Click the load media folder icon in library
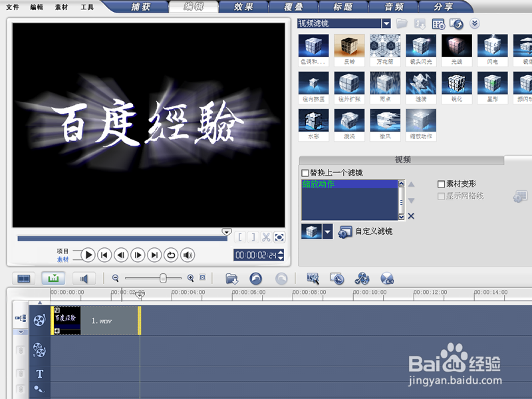The height and width of the screenshot is (399, 532). (x=402, y=23)
